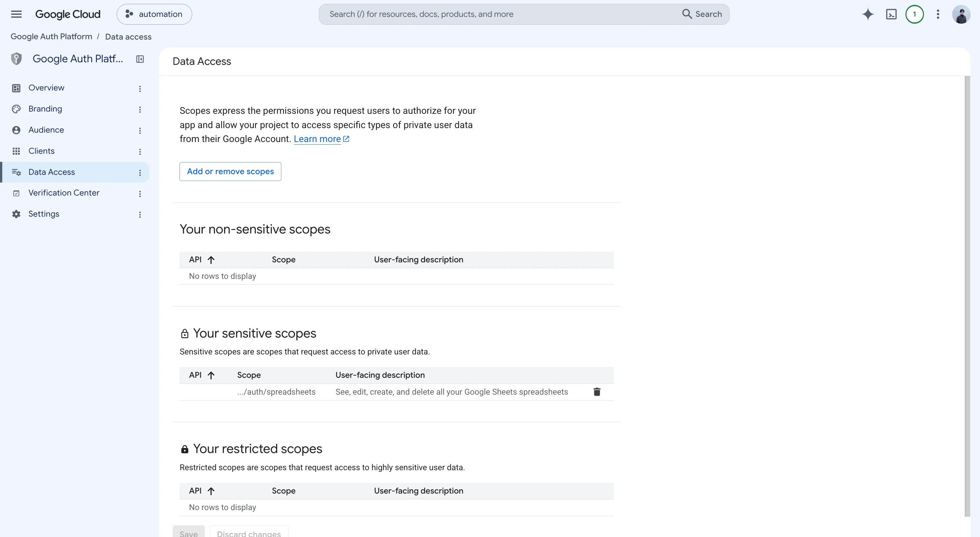Image resolution: width=980 pixels, height=537 pixels.
Task: Click the page vertical scrollbar
Action: (967, 296)
